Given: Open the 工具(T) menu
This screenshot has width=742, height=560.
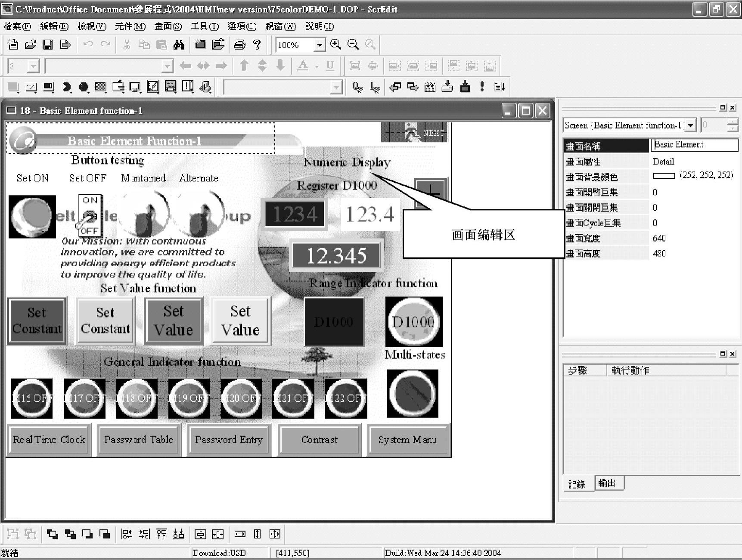Looking at the screenshot, I should (205, 27).
